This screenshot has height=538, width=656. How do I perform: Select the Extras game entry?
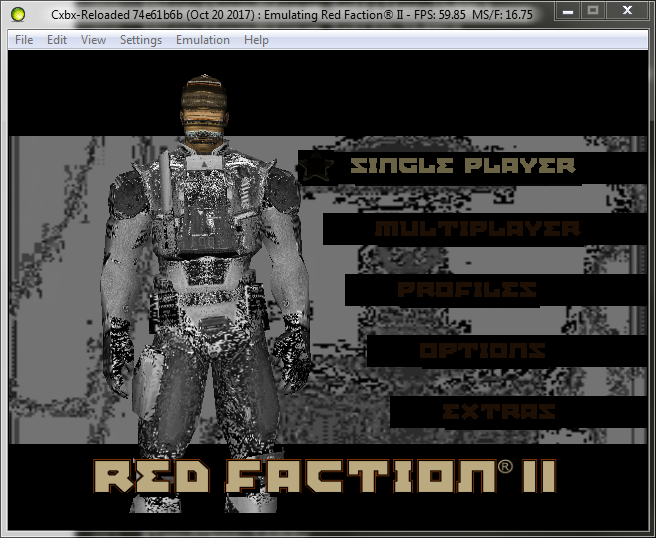click(x=499, y=412)
